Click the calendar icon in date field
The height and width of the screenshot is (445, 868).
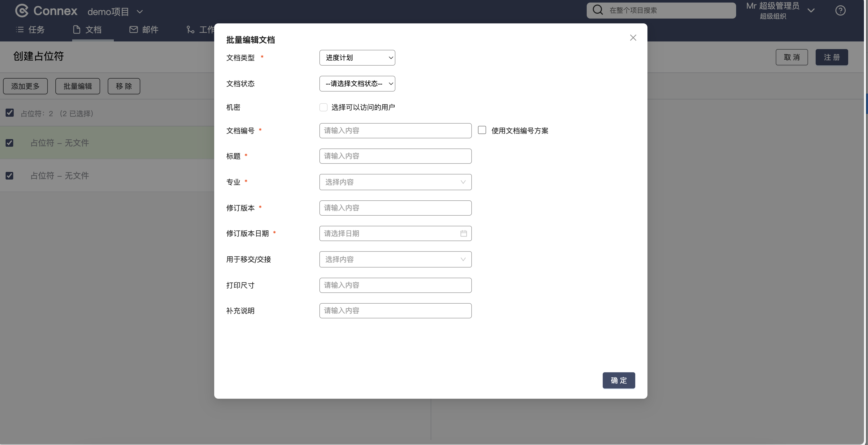[463, 233]
